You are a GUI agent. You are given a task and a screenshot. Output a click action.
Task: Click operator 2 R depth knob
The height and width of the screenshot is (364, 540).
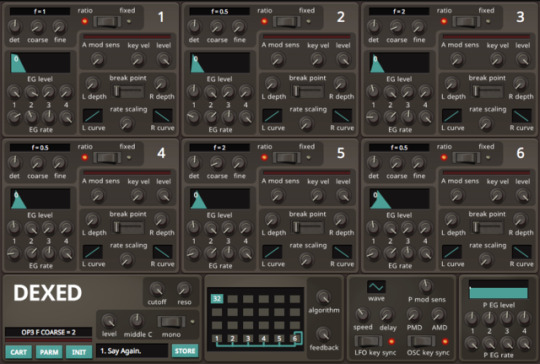[340, 84]
